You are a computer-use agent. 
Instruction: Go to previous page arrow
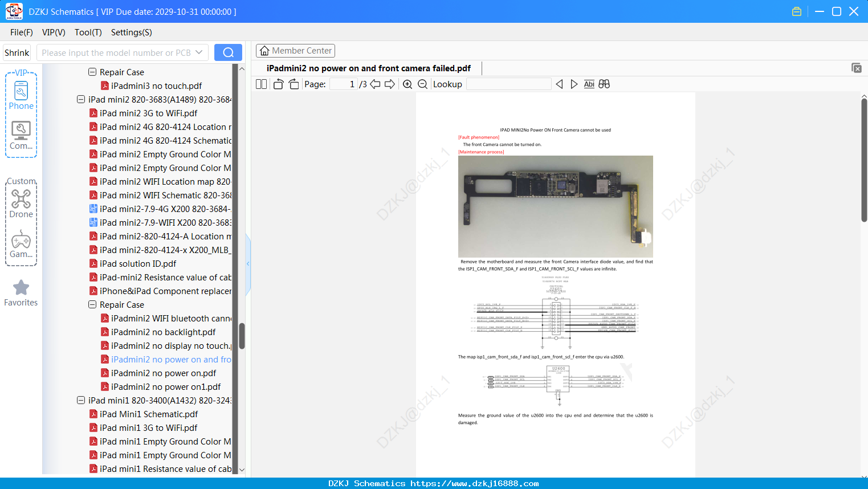click(x=375, y=84)
